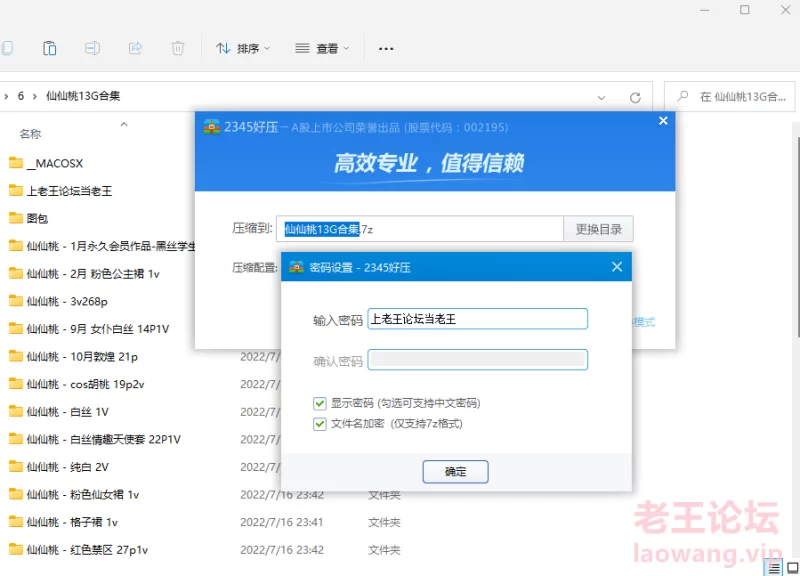This screenshot has width=800, height=576.
Task: Click the search box for 仙仙桃13G合集
Action: click(x=730, y=96)
